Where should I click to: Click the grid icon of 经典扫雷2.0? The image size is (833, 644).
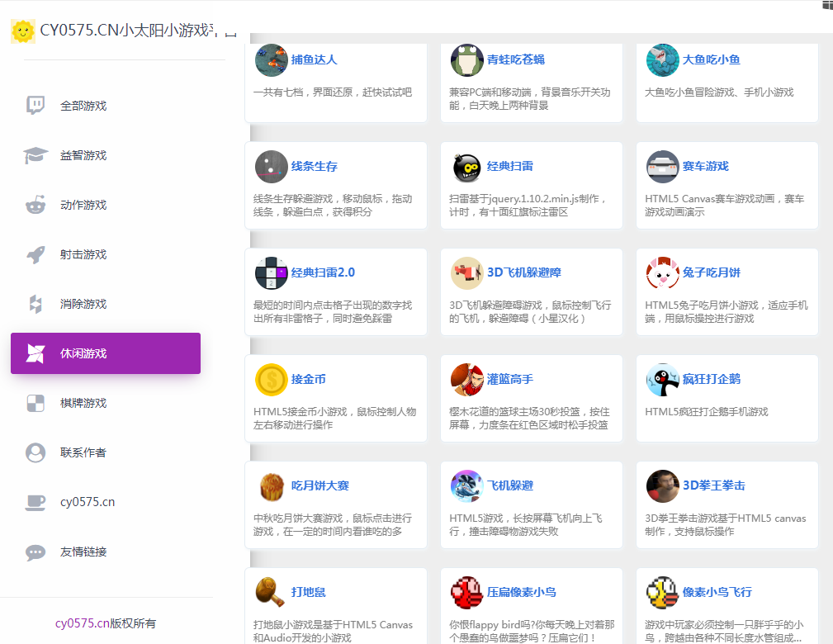click(272, 273)
